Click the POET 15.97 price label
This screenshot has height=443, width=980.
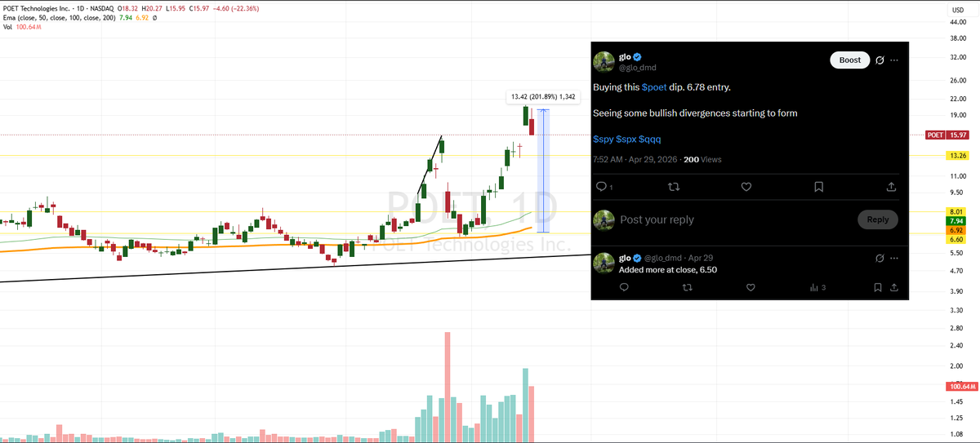tap(947, 135)
